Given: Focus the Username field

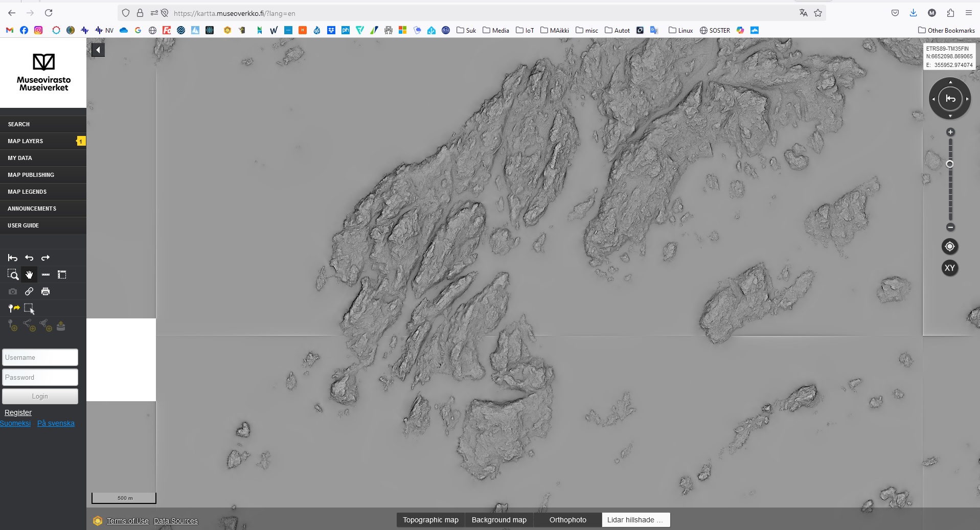Looking at the screenshot, I should pos(40,357).
